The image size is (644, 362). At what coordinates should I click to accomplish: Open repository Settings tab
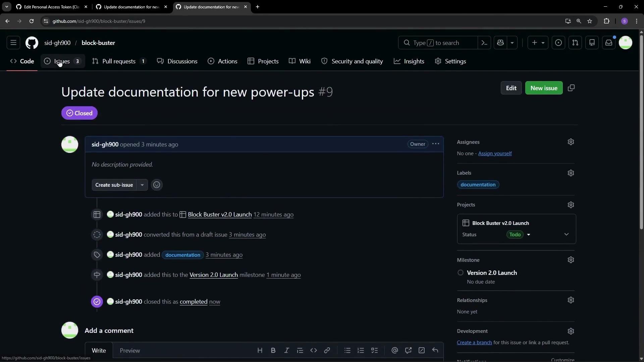click(450, 61)
